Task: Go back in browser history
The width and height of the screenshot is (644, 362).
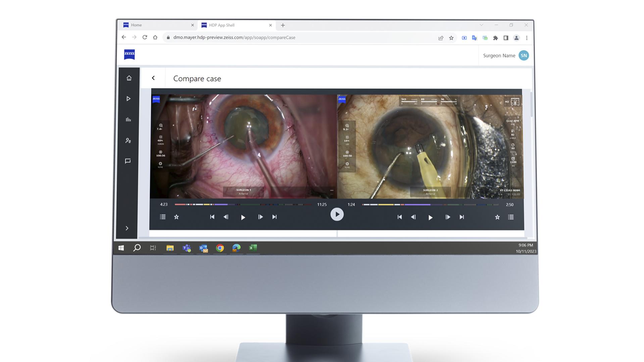Action: (x=124, y=37)
